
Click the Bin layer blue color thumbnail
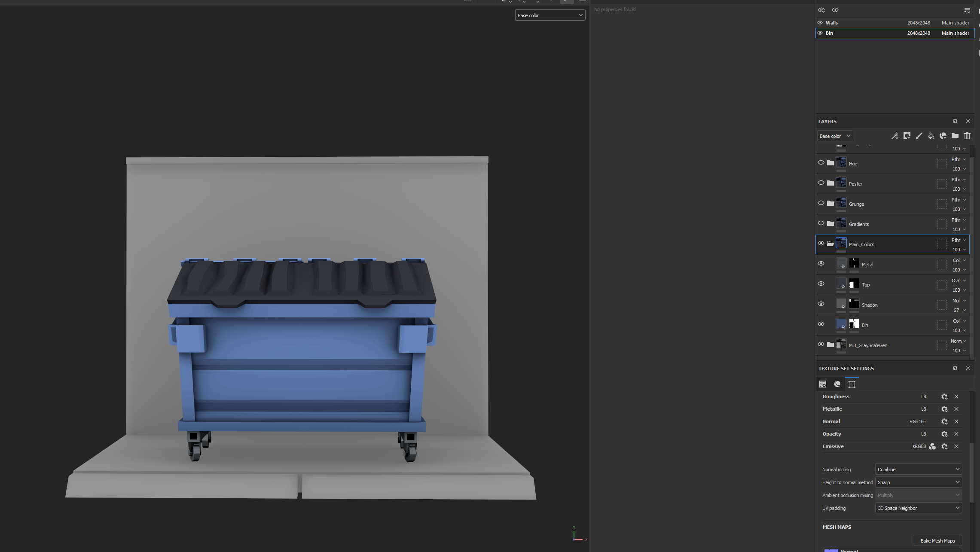coord(841,324)
